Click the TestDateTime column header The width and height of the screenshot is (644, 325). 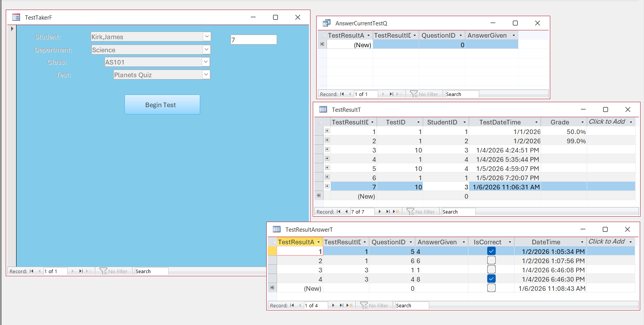coord(500,122)
